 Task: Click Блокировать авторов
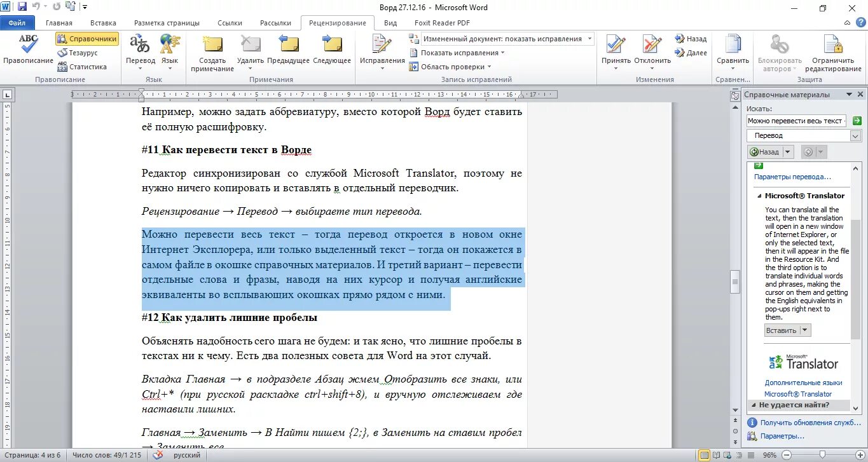point(780,53)
